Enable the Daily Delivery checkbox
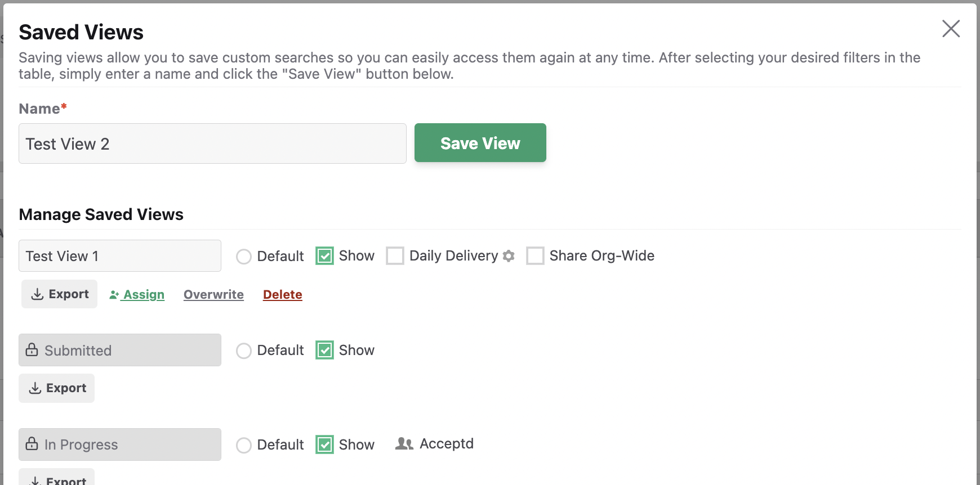 395,256
